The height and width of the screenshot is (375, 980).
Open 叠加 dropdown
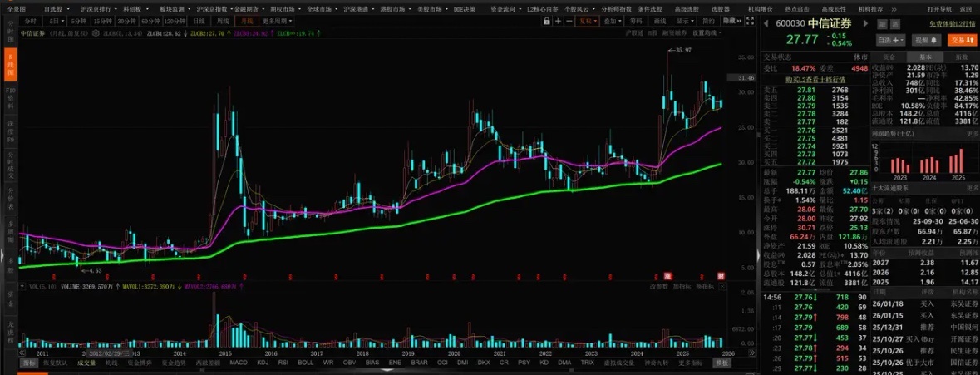click(613, 21)
